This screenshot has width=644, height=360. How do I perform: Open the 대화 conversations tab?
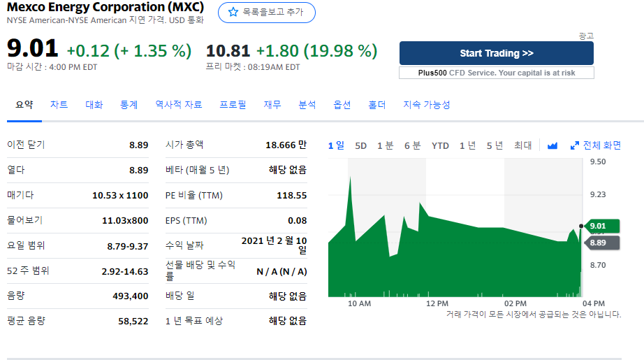[94, 105]
